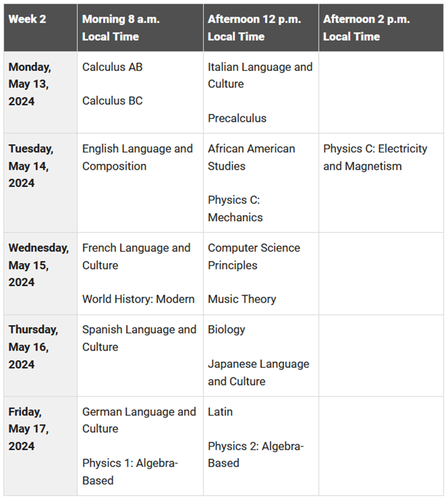Click Physics 1: Algebra-Based entry
The image size is (448, 500).
pos(130,472)
